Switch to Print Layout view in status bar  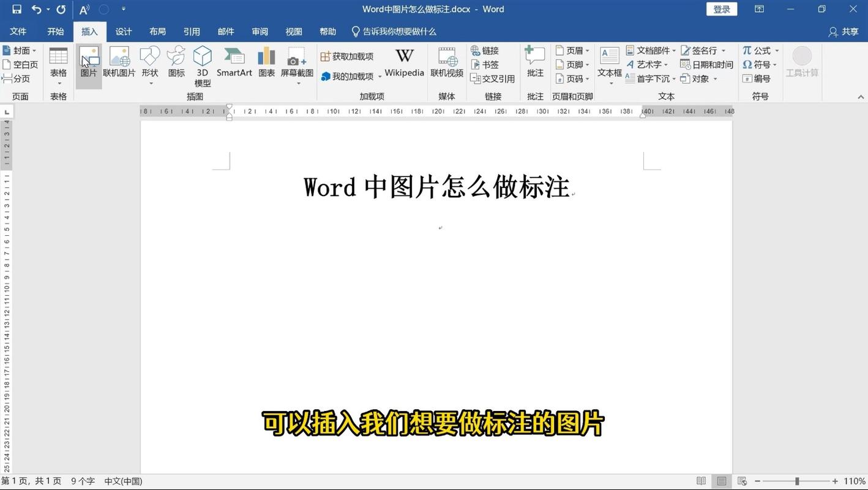[722, 481]
